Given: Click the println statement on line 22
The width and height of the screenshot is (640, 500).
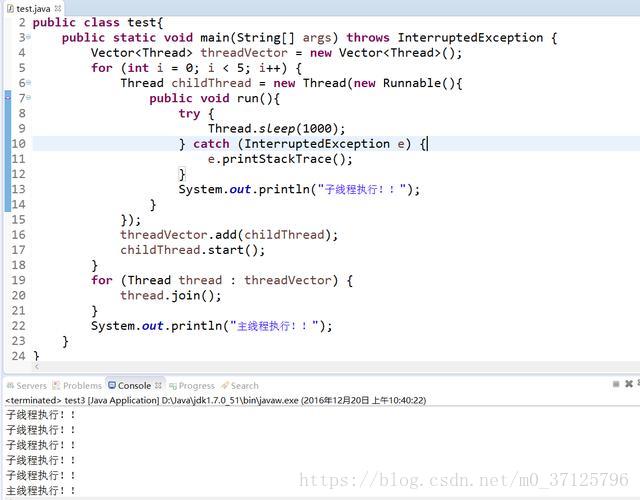Looking at the screenshot, I should point(211,326).
